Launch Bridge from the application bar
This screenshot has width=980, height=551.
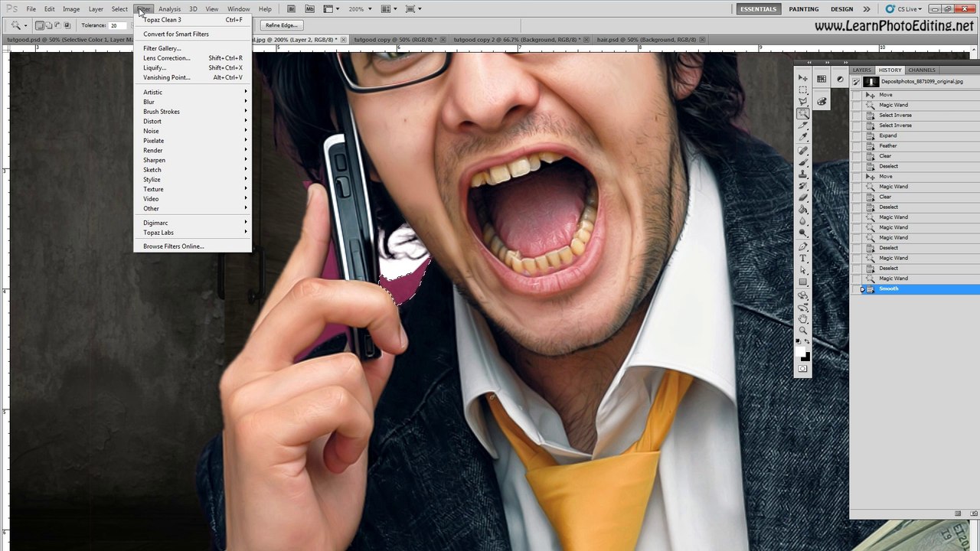292,9
